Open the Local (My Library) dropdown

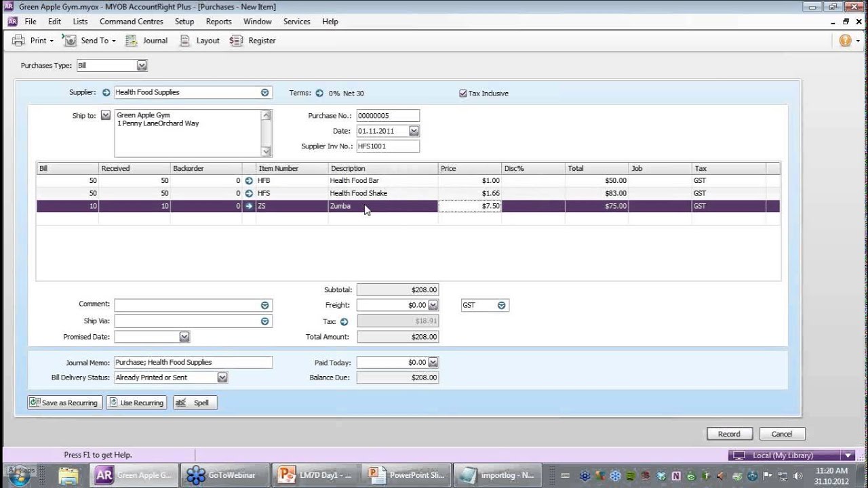[848, 455]
